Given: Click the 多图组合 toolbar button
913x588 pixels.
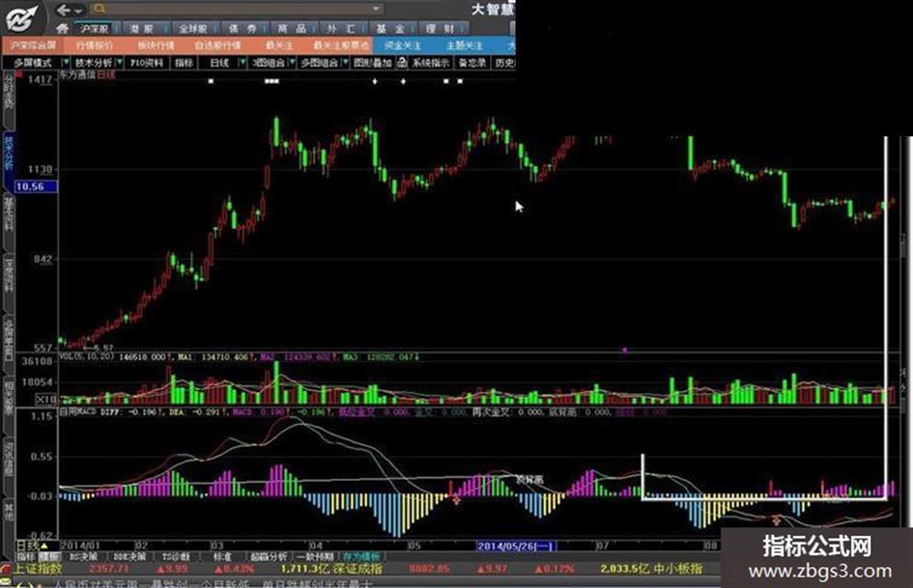Looking at the screenshot, I should pos(319,63).
